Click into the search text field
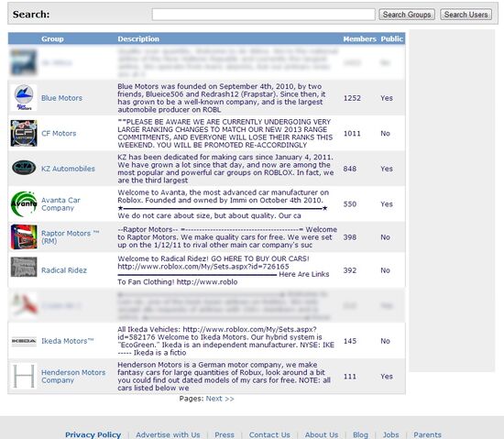 263,15
